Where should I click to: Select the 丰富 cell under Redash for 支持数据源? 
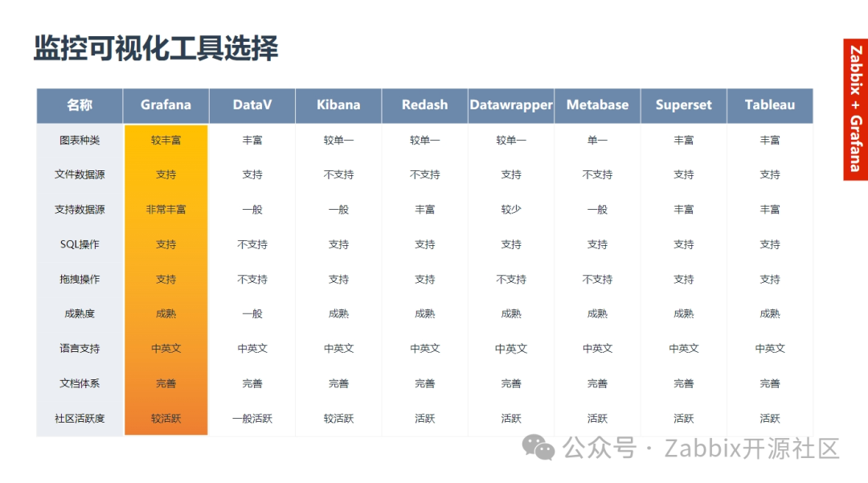(x=424, y=210)
